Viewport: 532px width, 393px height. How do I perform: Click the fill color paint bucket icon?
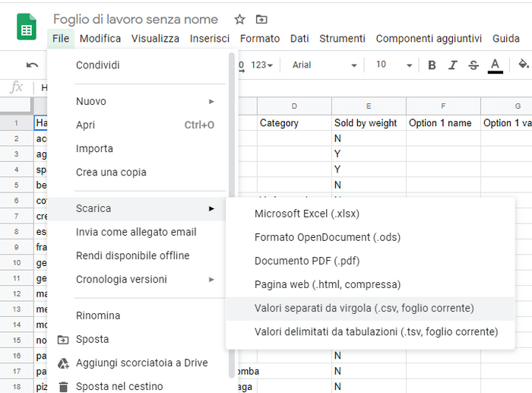point(523,65)
